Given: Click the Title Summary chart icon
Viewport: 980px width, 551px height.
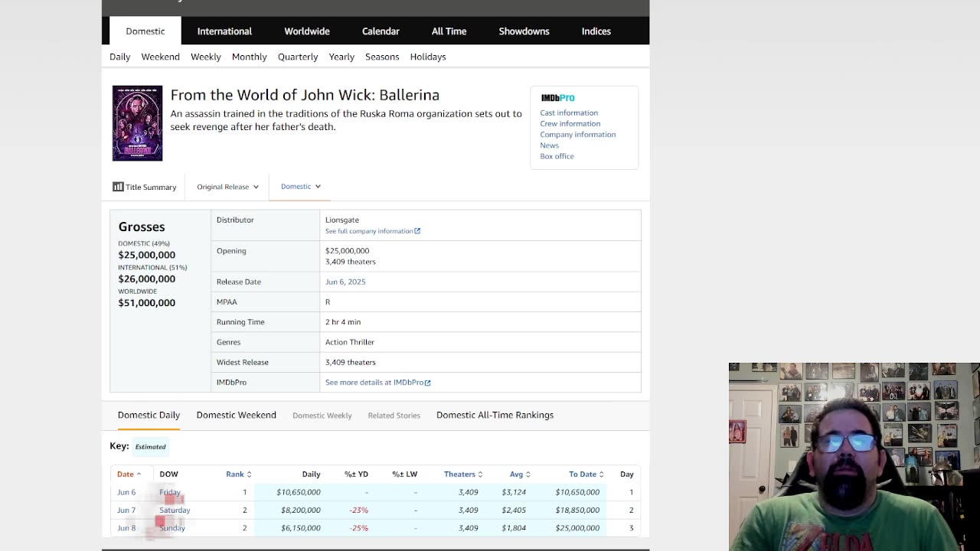Looking at the screenshot, I should tap(118, 187).
